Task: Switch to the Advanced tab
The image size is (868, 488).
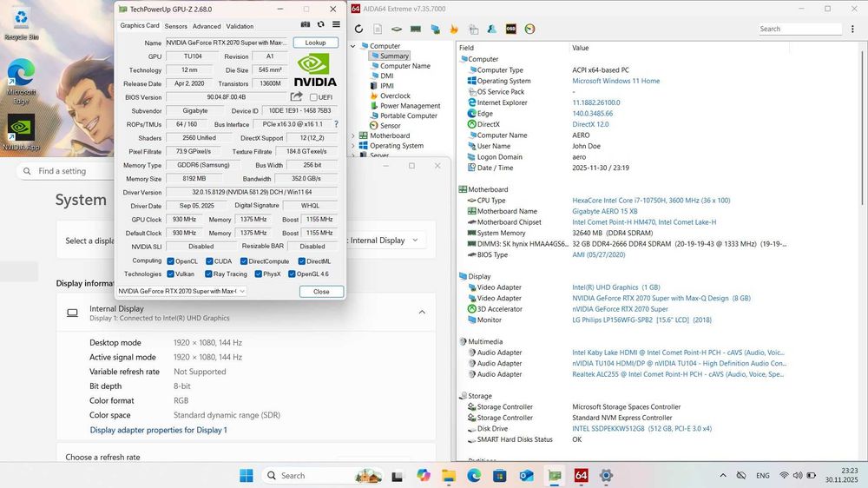Action: [x=207, y=26]
